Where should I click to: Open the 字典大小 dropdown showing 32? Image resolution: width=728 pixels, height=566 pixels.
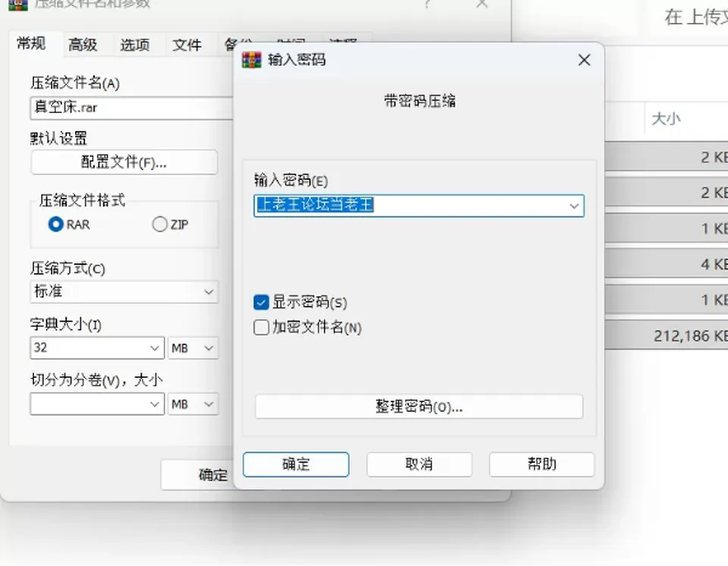(97, 348)
